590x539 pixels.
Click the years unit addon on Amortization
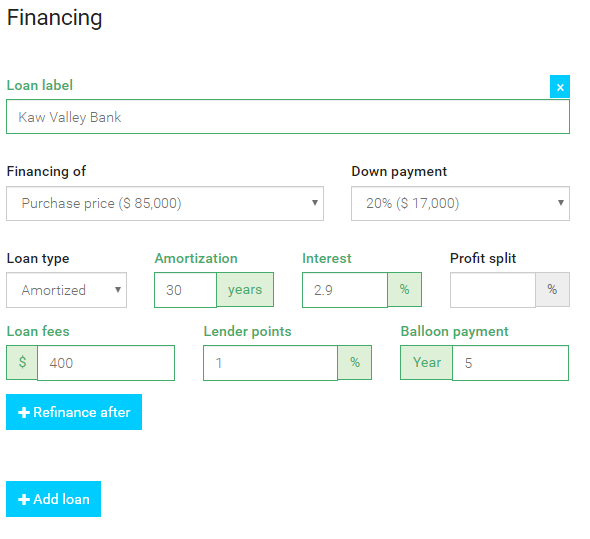(245, 289)
